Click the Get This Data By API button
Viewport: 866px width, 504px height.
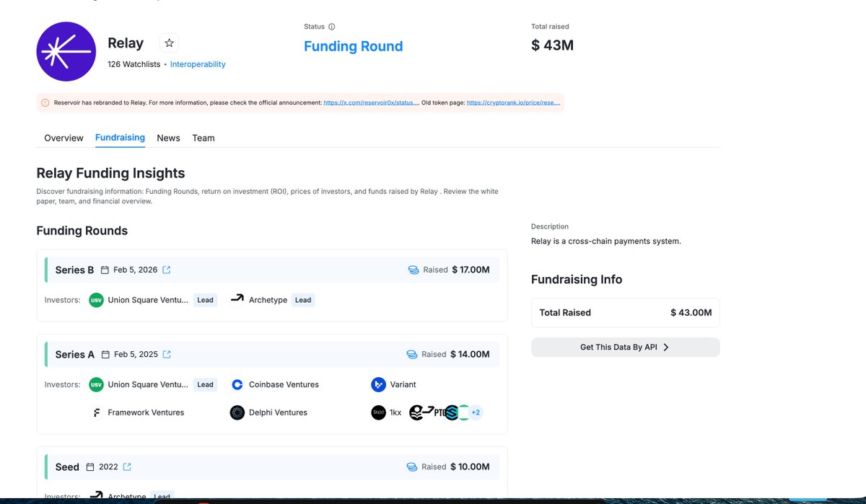point(625,347)
